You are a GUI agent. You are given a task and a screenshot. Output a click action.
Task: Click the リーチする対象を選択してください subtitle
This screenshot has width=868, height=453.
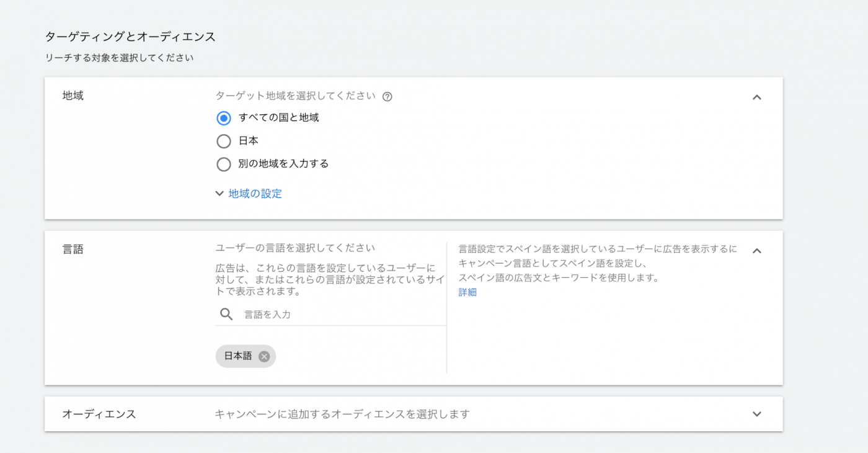point(120,58)
